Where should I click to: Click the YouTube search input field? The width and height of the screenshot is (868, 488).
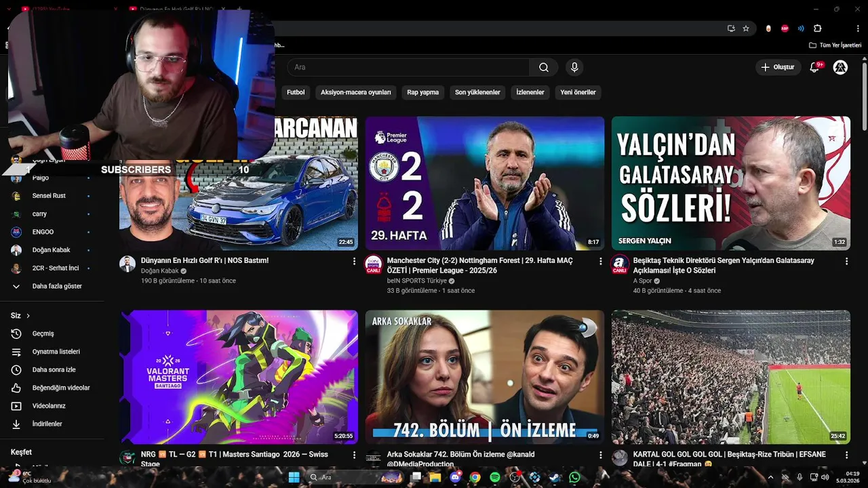(408, 67)
